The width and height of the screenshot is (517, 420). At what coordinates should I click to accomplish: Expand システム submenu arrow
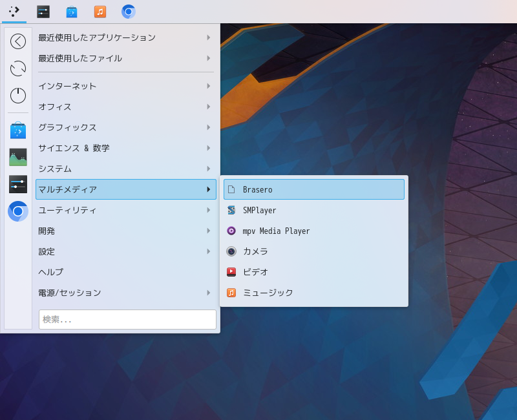click(208, 169)
